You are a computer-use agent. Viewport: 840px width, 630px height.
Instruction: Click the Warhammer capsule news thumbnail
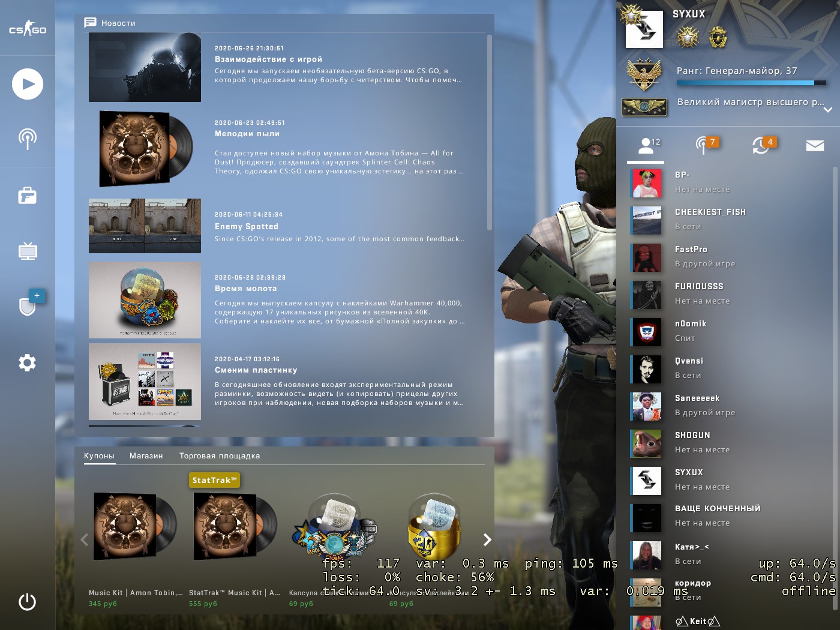tap(145, 300)
